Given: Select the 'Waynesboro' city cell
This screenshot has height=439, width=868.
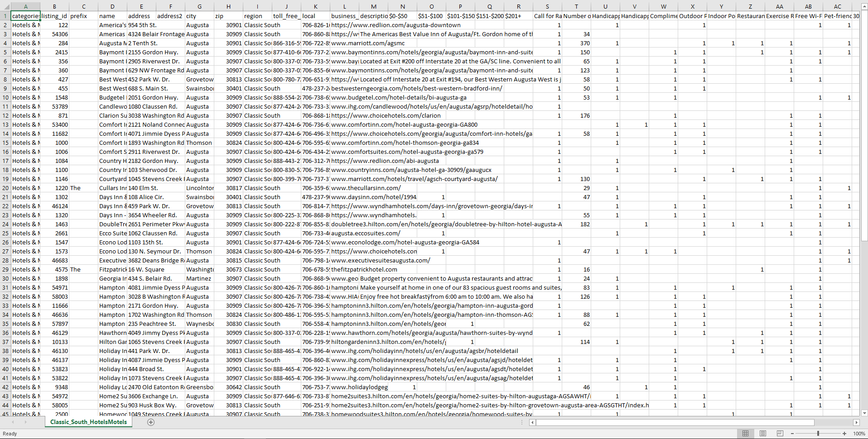Looking at the screenshot, I should [x=199, y=324].
